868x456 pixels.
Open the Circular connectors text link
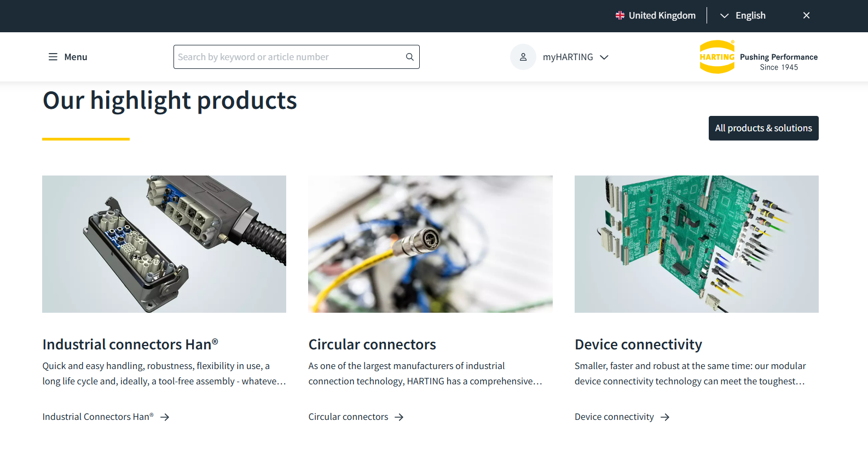pos(348,417)
